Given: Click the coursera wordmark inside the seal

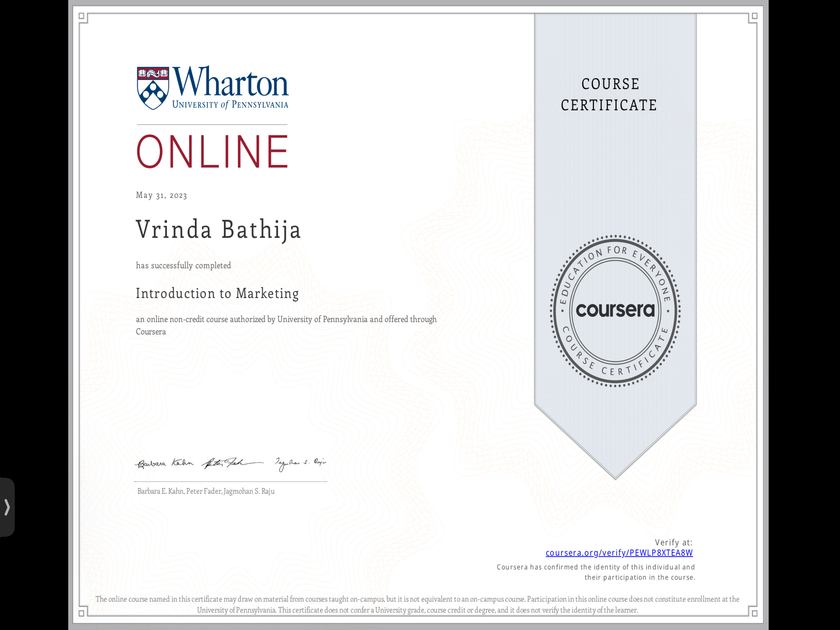Looking at the screenshot, I should coord(615,310).
